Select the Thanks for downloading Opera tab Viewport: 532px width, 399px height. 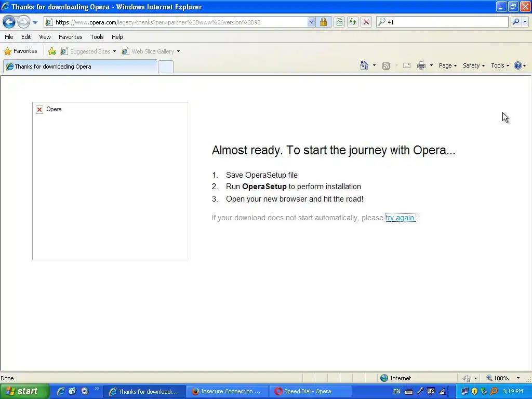tap(81, 66)
